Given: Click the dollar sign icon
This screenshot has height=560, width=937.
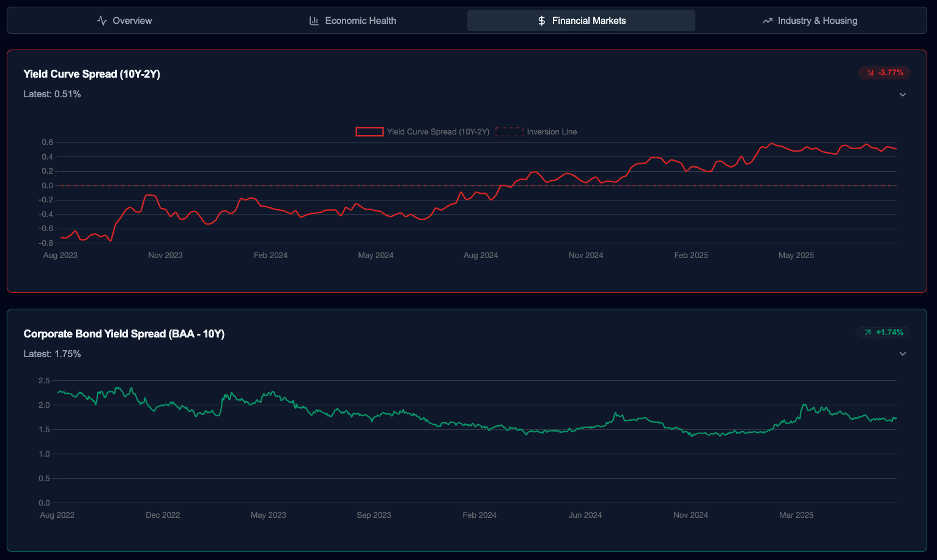Looking at the screenshot, I should [541, 21].
